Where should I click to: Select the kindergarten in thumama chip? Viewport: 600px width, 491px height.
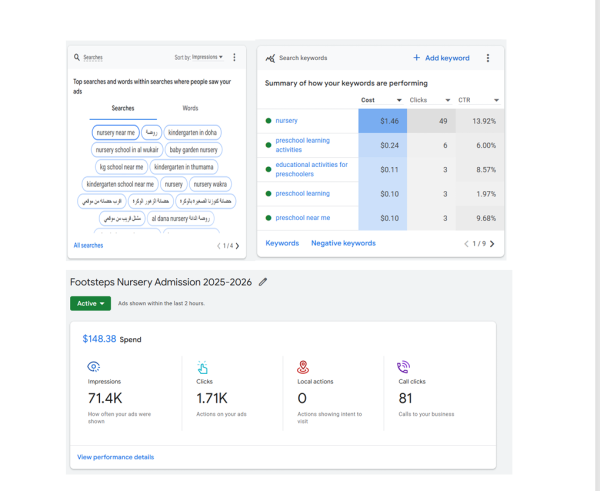[184, 167]
